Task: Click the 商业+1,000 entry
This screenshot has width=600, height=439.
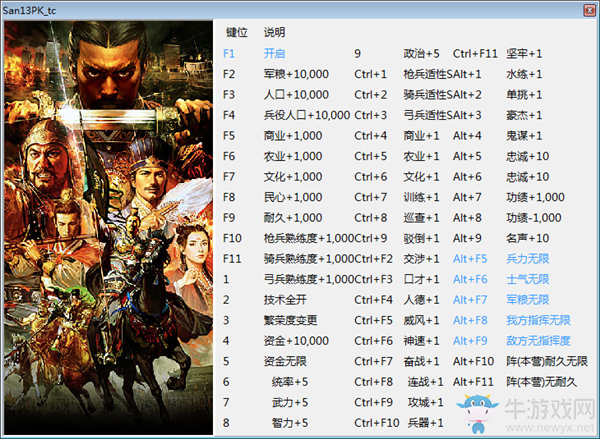Action: [x=293, y=135]
